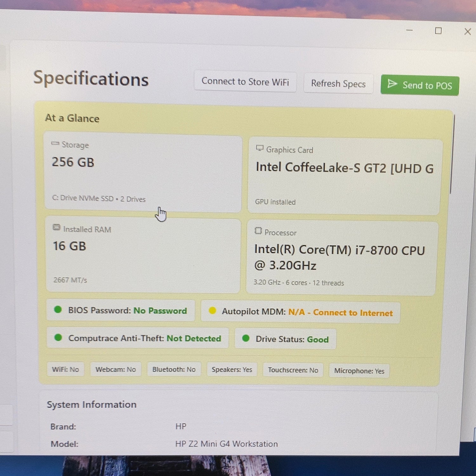The image size is (476, 476).
Task: Click the Installed RAM memory icon
Action: (56, 227)
